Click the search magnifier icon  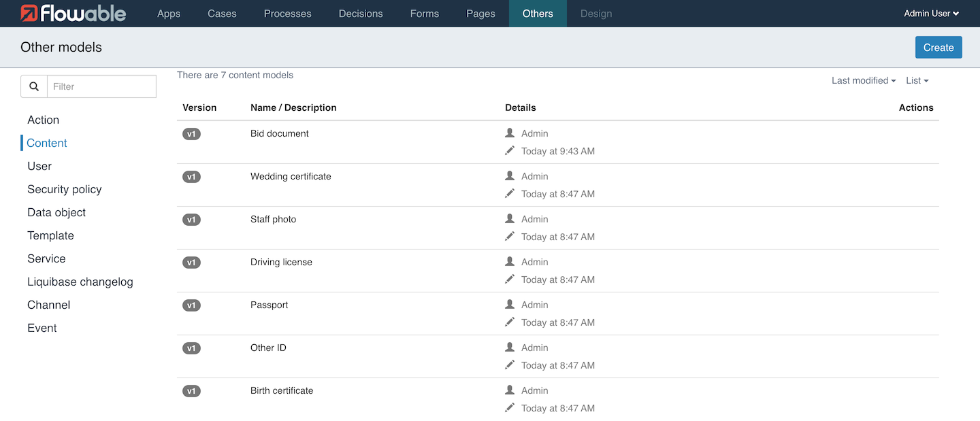(x=34, y=86)
